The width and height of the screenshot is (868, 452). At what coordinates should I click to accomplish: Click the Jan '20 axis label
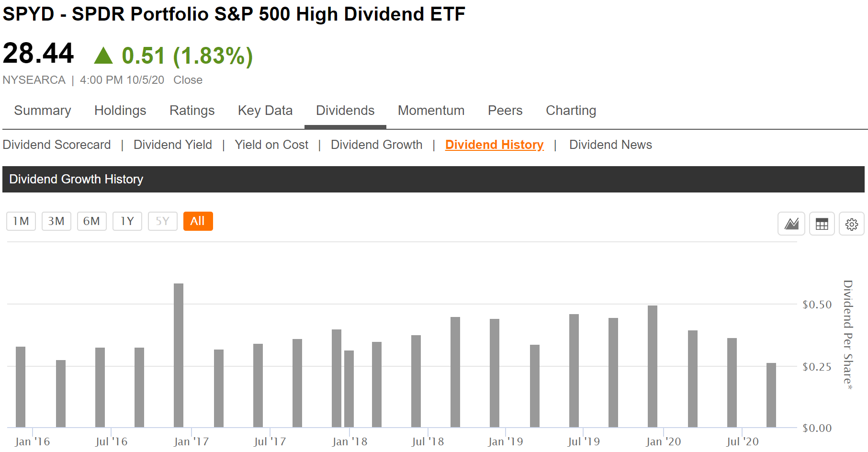click(663, 441)
